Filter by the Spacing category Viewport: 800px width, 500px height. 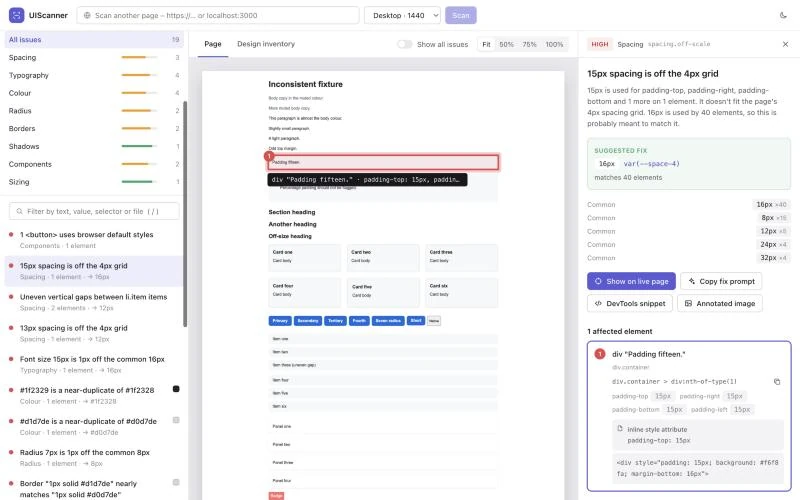tap(94, 57)
